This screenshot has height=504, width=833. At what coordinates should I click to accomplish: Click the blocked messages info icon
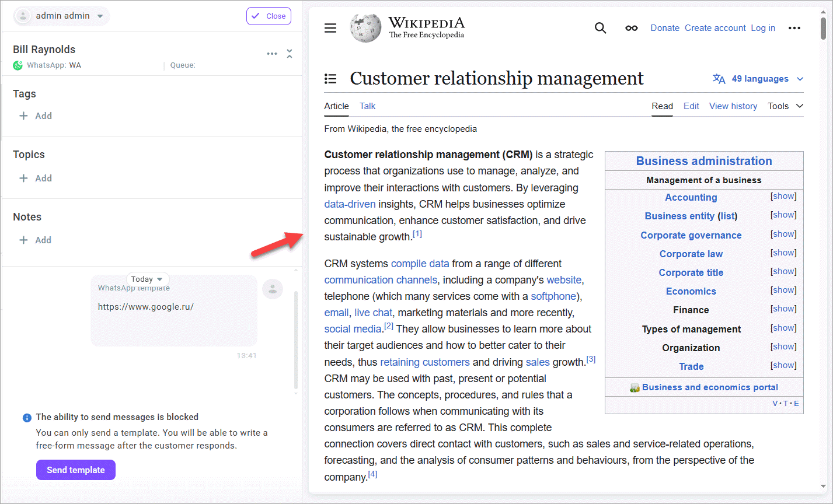[x=27, y=418]
